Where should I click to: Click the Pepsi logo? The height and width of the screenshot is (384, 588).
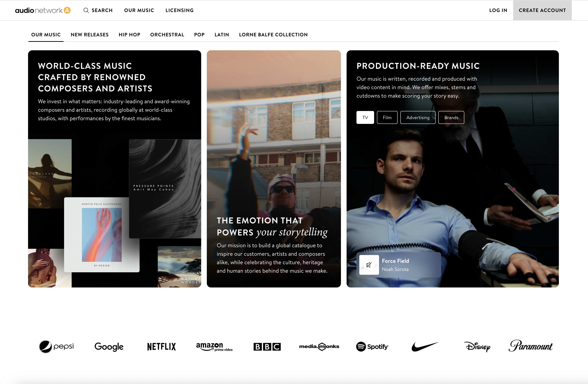pyautogui.click(x=56, y=346)
